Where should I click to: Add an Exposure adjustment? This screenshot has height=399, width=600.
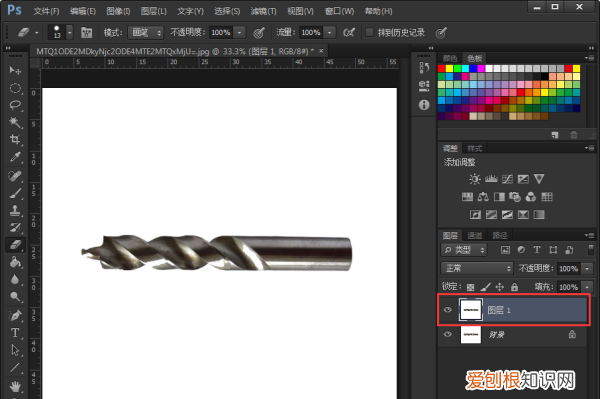[x=523, y=179]
